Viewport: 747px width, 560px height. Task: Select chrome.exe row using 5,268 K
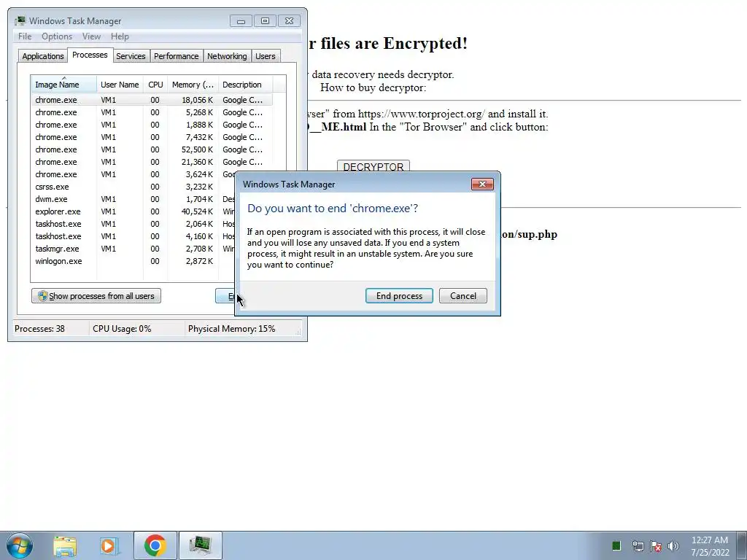click(x=152, y=112)
